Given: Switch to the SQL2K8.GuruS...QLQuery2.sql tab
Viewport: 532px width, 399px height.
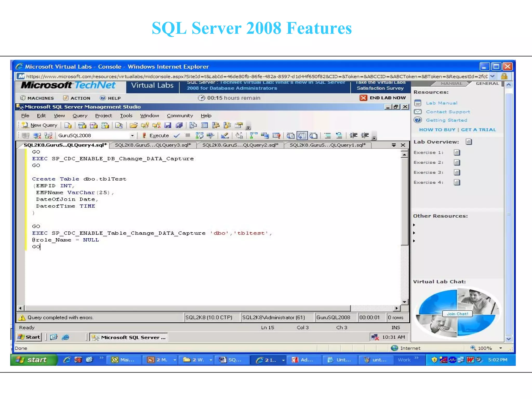Looking at the screenshot, I should [240, 145].
